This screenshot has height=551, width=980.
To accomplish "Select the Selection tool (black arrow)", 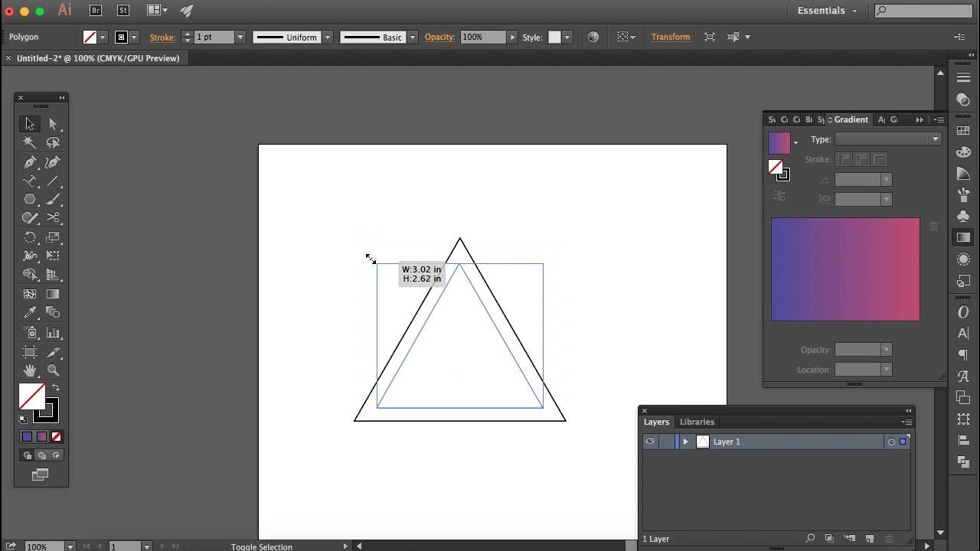I will (30, 123).
